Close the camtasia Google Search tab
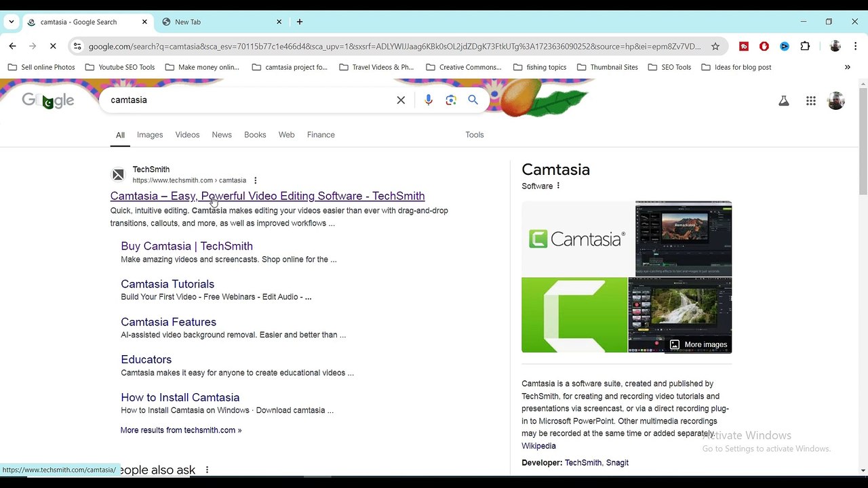The image size is (868, 488). [x=144, y=22]
